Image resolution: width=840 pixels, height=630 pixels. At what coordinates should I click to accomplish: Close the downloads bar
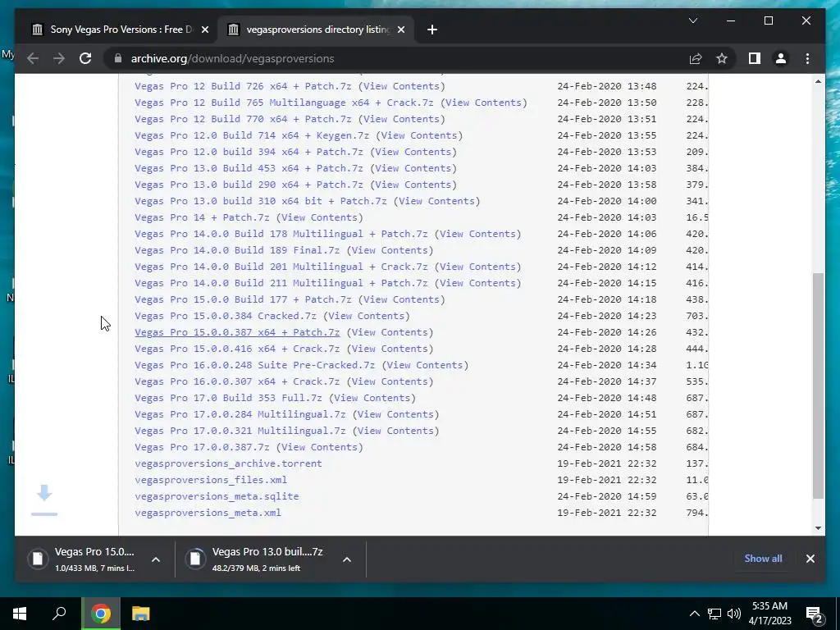click(810, 559)
